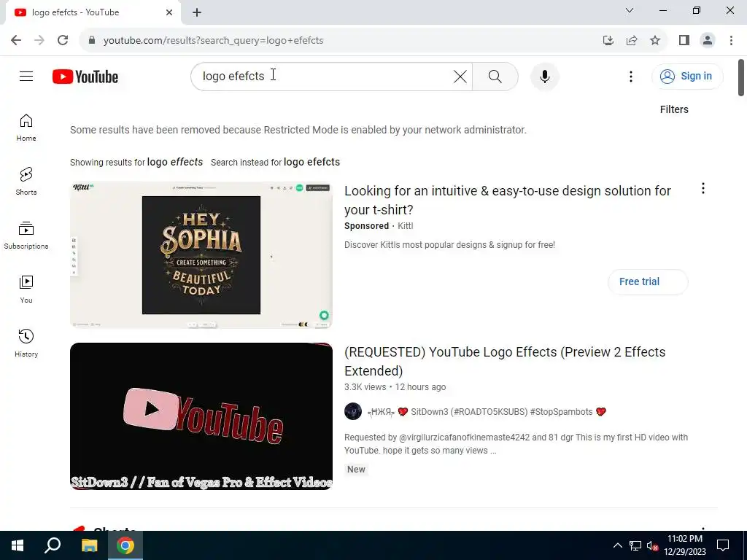Bookmark this page with the star
The image size is (747, 560).
point(655,41)
